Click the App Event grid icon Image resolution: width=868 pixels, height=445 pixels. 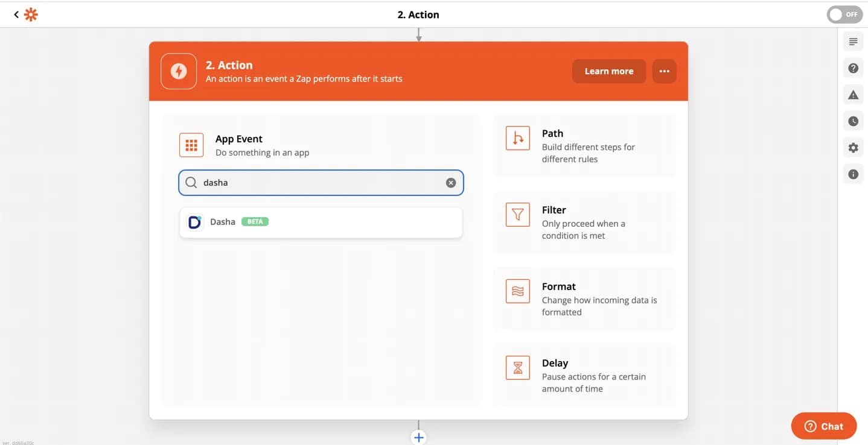coord(191,145)
